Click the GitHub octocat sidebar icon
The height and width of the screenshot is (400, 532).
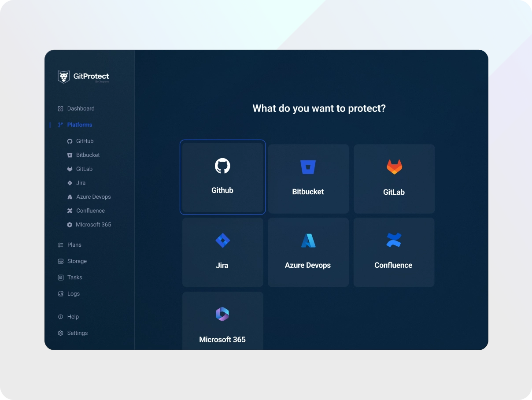click(x=70, y=141)
